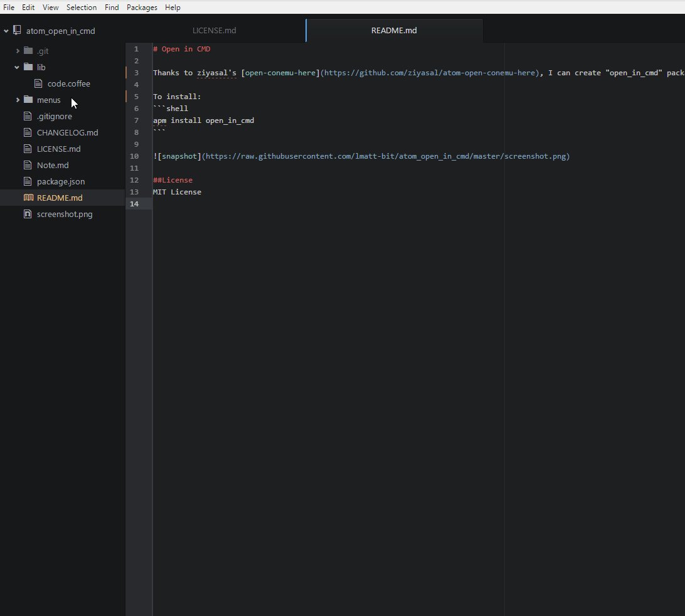Click the book icon next to README.md
The image size is (685, 616).
click(x=28, y=198)
